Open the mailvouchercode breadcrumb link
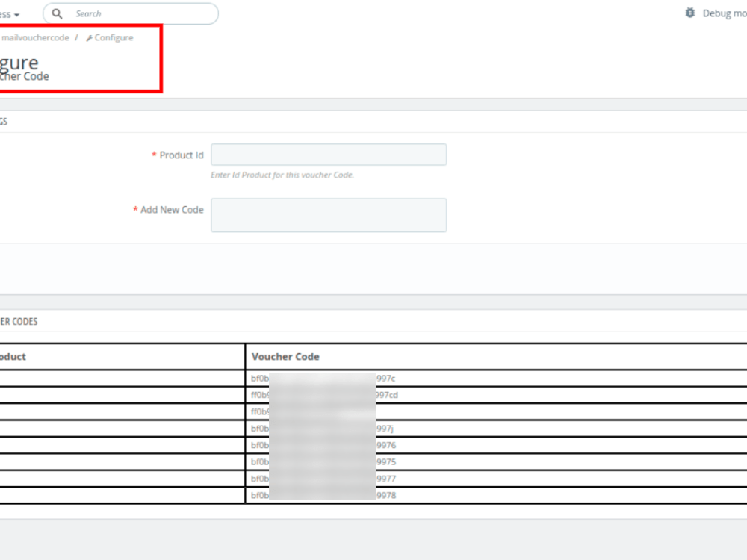 [x=35, y=37]
